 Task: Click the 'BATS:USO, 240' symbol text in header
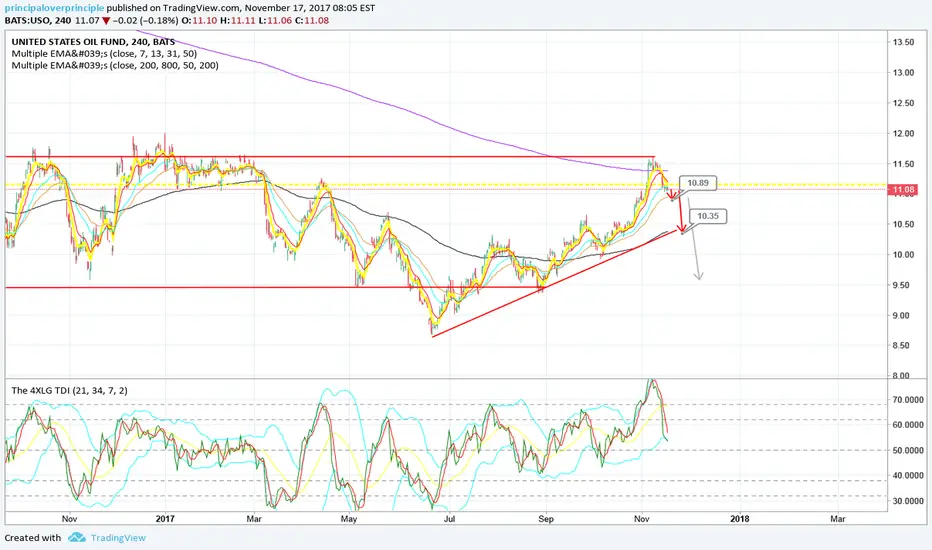click(37, 20)
